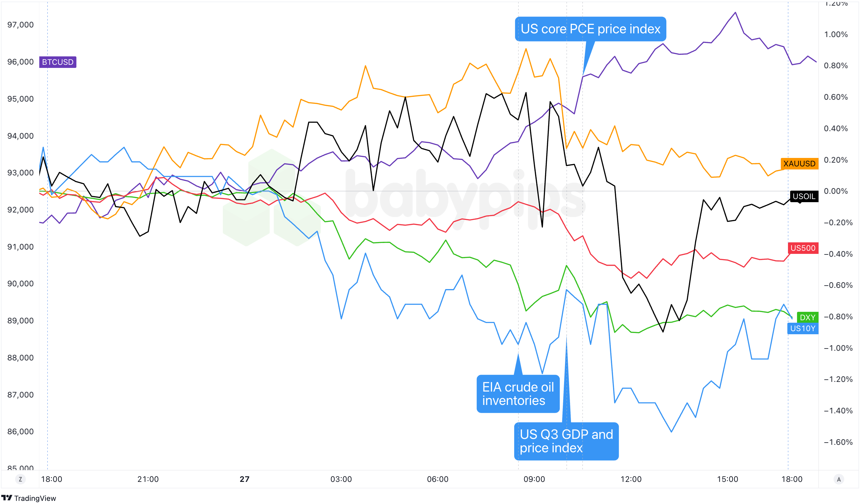Click the 12:00 time axis label

click(631, 479)
